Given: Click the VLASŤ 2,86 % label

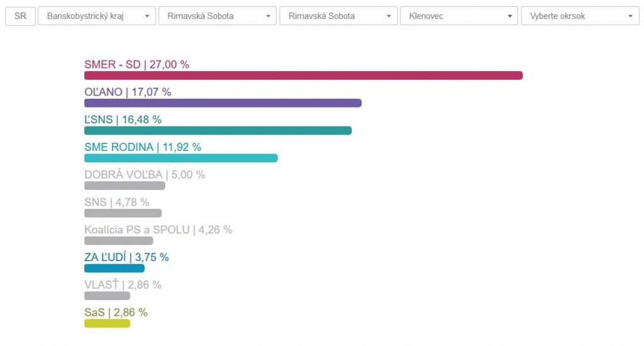Looking at the screenshot, I should tap(123, 285).
